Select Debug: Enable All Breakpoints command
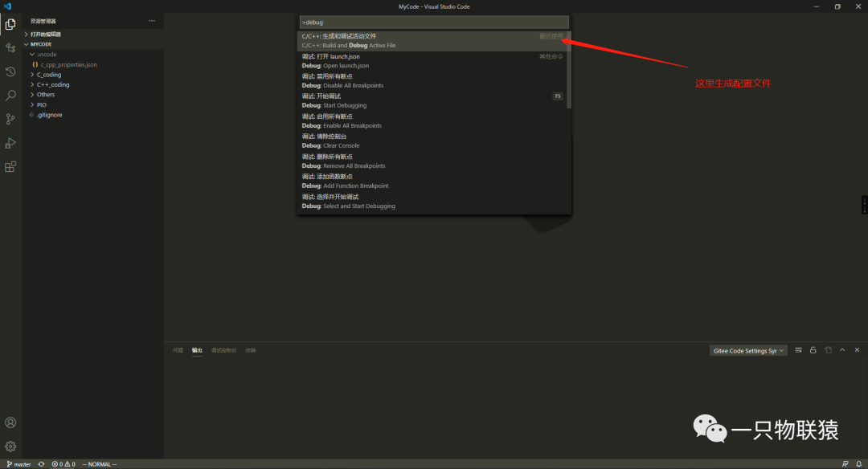 pyautogui.click(x=432, y=121)
